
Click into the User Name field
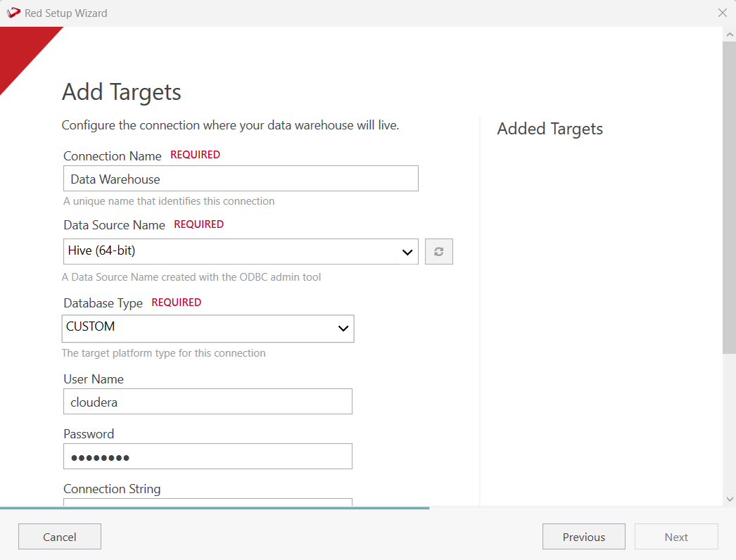[208, 402]
